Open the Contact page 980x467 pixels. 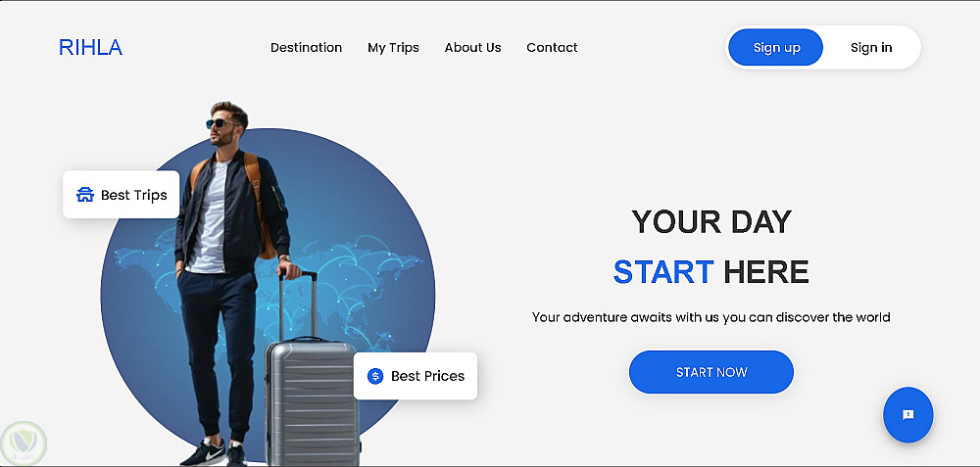[552, 47]
